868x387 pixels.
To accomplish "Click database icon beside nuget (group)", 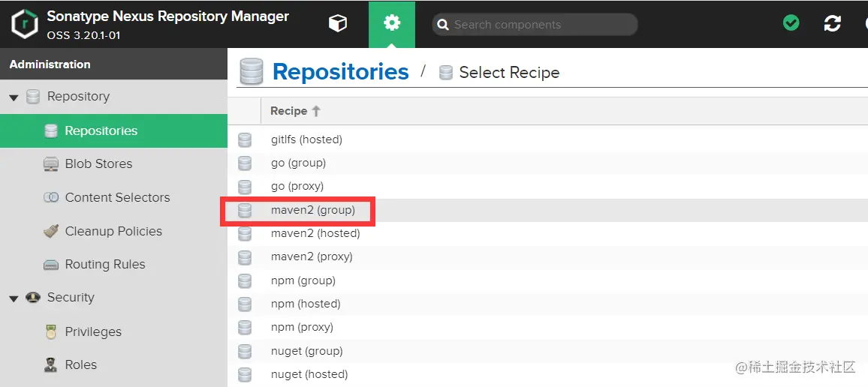I will point(245,351).
